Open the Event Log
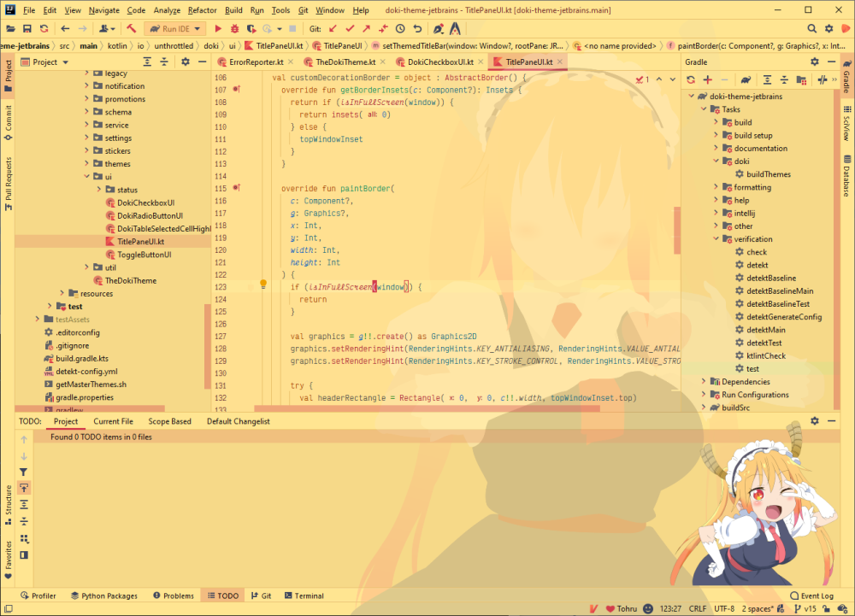The height and width of the screenshot is (616, 855). (812, 595)
